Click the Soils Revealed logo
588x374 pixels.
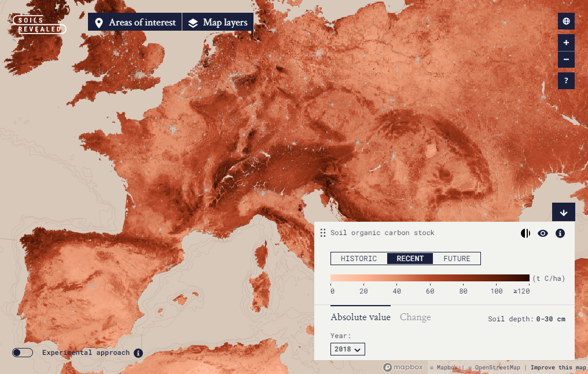click(39, 24)
